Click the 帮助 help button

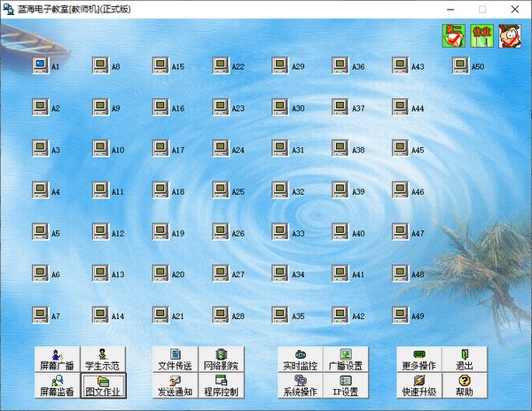pos(465,386)
